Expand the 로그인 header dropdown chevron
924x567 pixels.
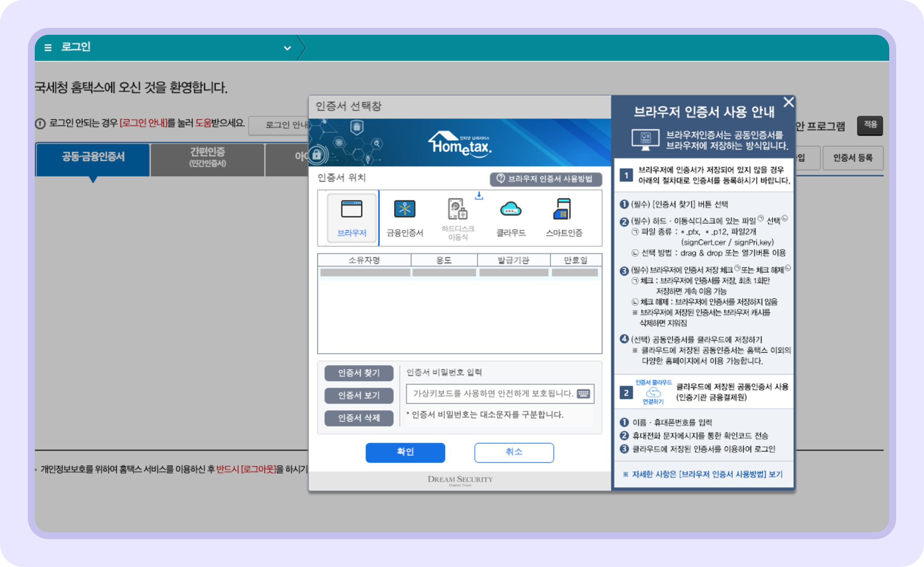pyautogui.click(x=286, y=48)
